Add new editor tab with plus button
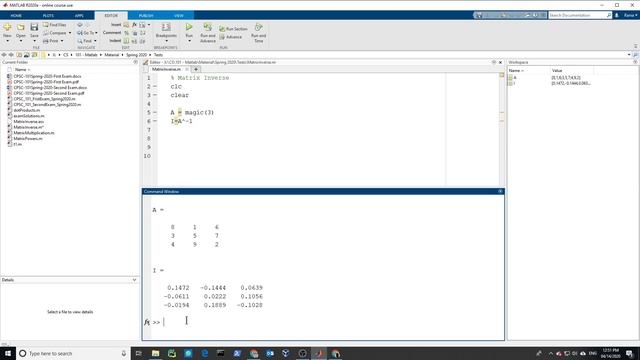Screen dimensions: 640x360 tap(196, 69)
